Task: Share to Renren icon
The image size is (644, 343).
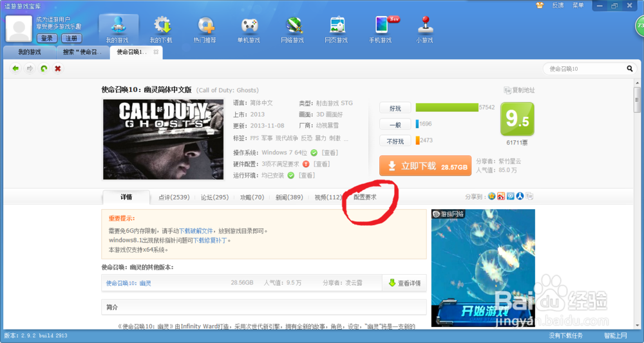Action: [x=520, y=196]
